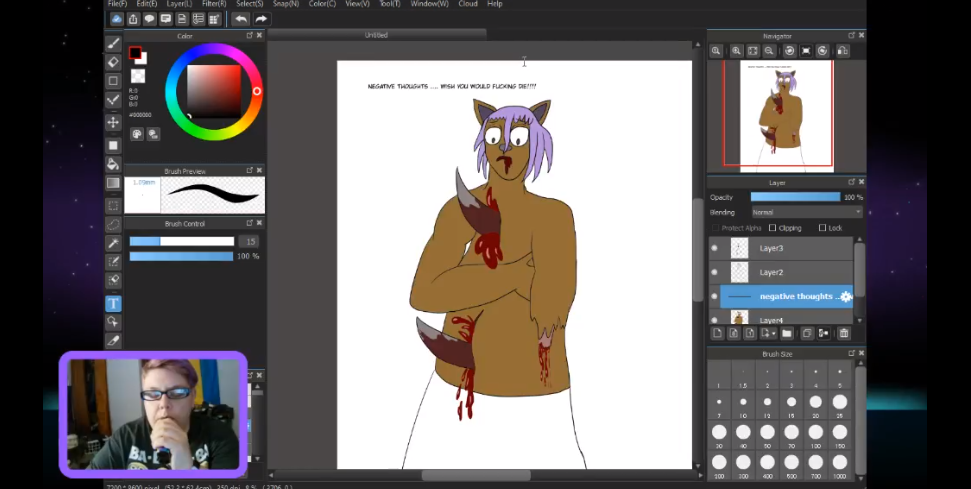Adjust the layer Opacity slider
971x489 pixels.
[795, 197]
